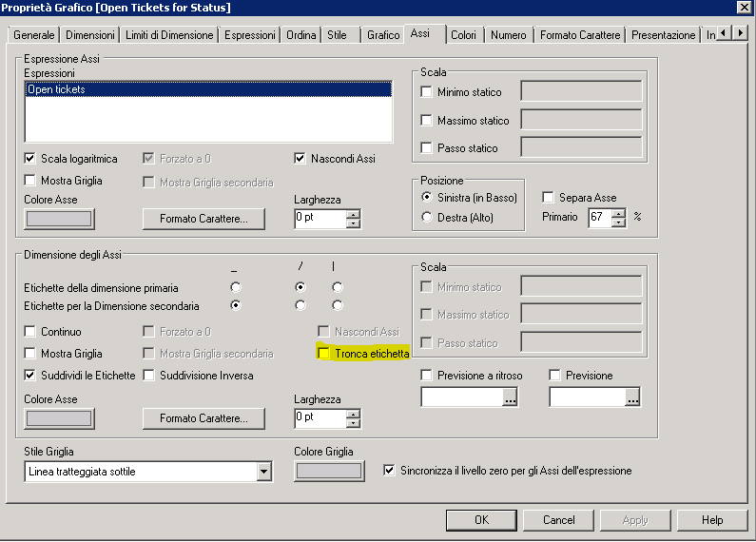Enable Separa Asse checkbox
The image size is (756, 542).
point(548,198)
